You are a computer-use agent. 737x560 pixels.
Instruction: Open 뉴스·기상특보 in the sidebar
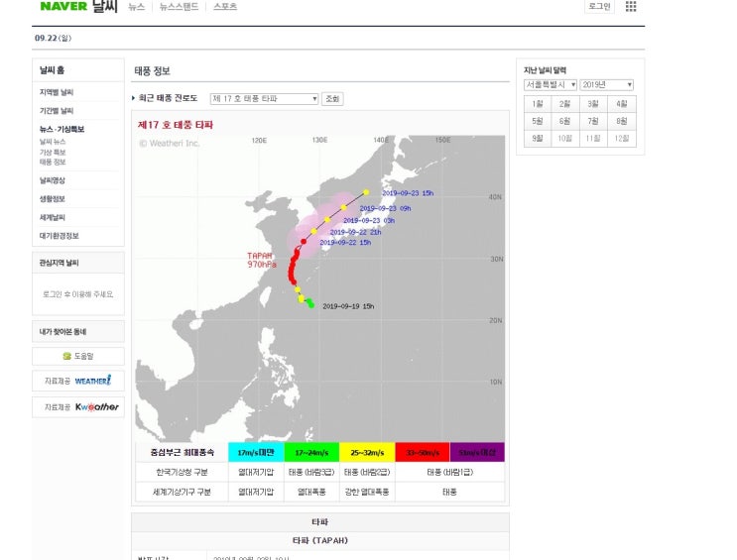click(x=61, y=129)
